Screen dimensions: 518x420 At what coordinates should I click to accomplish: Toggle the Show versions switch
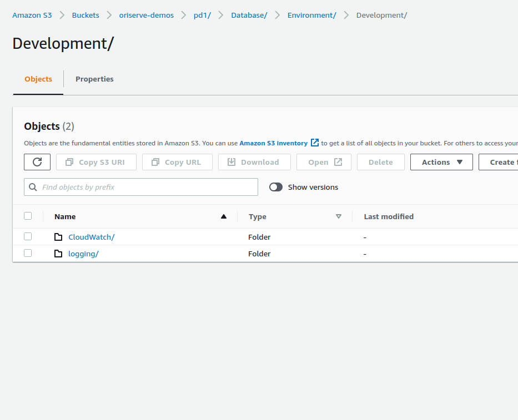(x=276, y=187)
